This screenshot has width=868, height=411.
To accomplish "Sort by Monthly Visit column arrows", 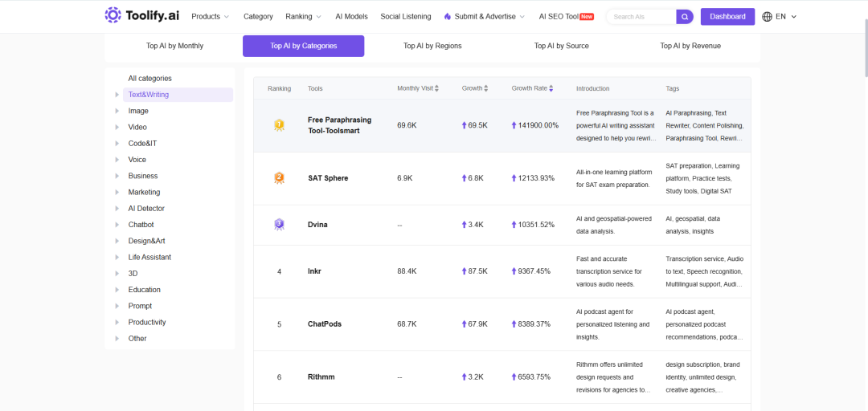I will [436, 88].
